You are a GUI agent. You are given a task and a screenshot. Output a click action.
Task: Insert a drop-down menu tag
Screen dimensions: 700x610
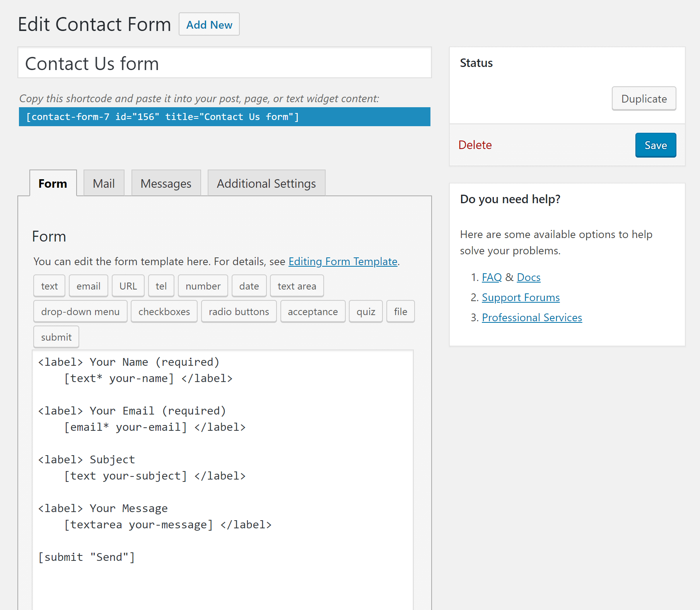coord(80,311)
